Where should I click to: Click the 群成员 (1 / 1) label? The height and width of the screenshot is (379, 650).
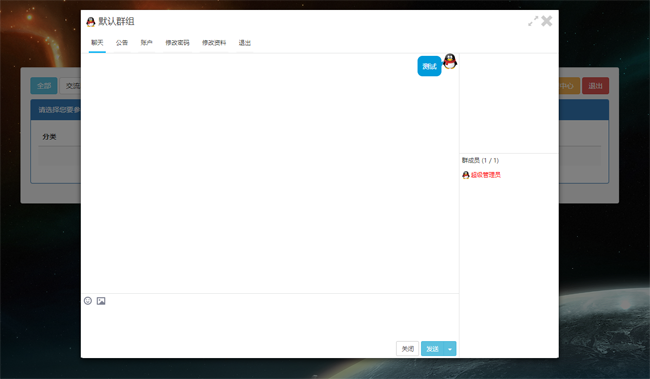point(480,160)
